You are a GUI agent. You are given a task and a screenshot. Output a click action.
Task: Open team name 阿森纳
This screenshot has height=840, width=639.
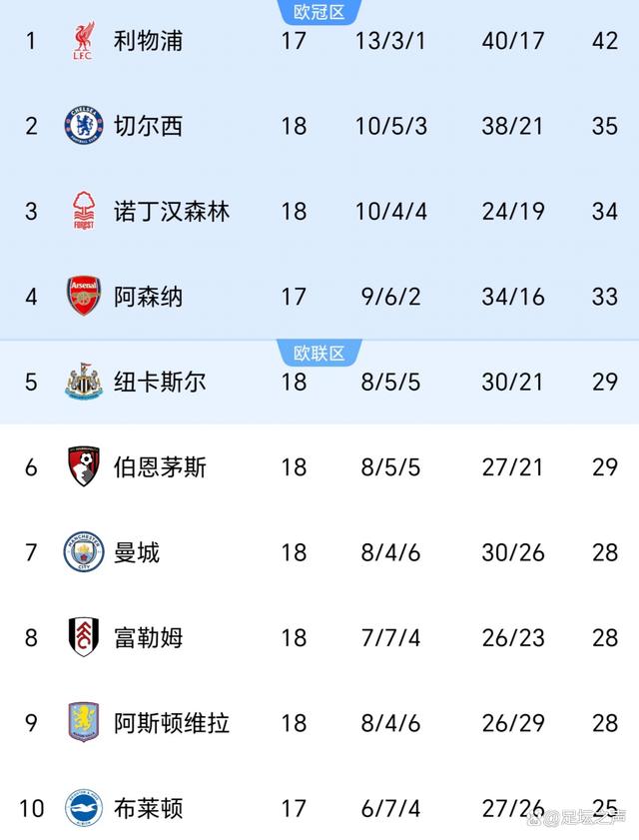149,297
